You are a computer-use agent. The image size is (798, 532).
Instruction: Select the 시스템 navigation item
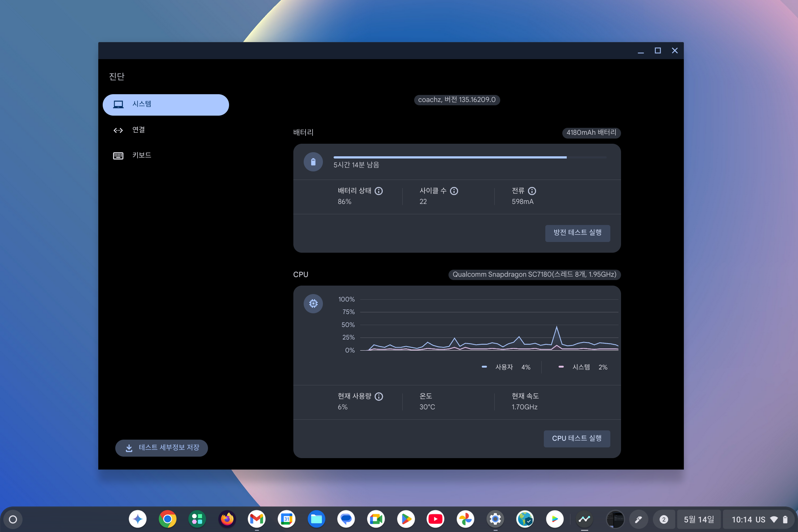point(166,105)
